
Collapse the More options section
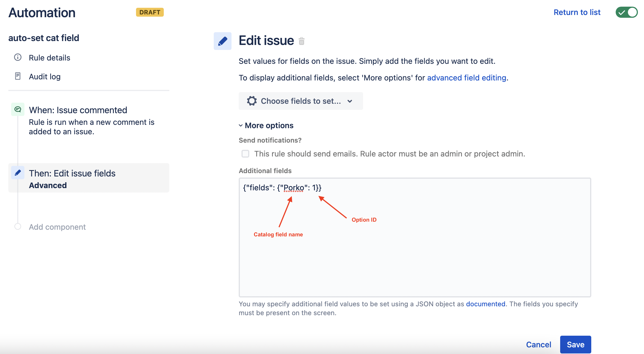[x=266, y=126]
